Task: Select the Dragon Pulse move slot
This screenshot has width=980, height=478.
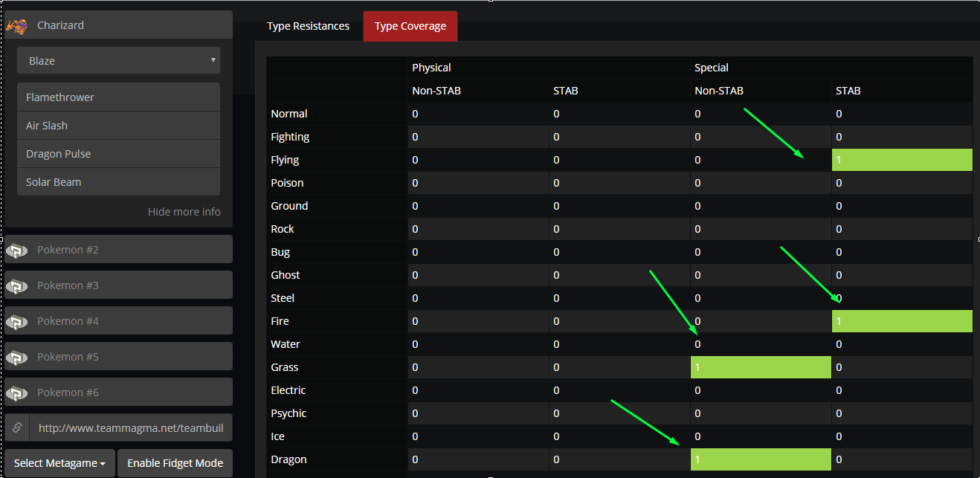Action: point(118,154)
